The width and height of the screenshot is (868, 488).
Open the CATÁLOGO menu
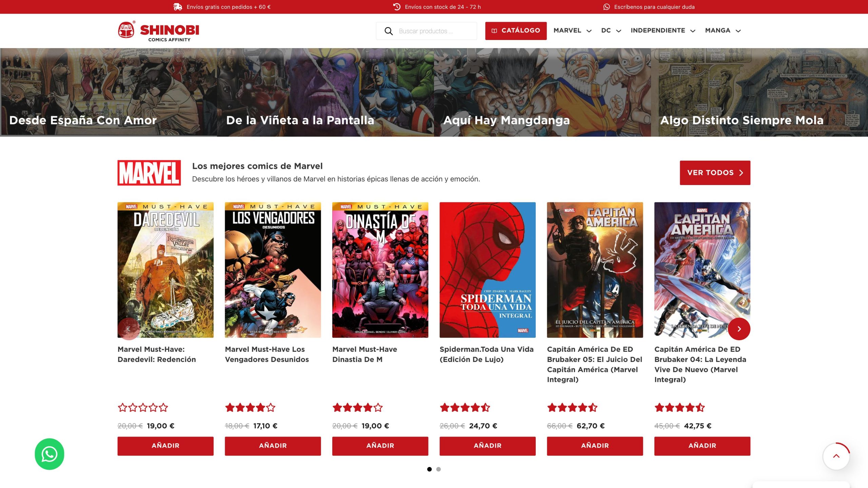click(516, 30)
